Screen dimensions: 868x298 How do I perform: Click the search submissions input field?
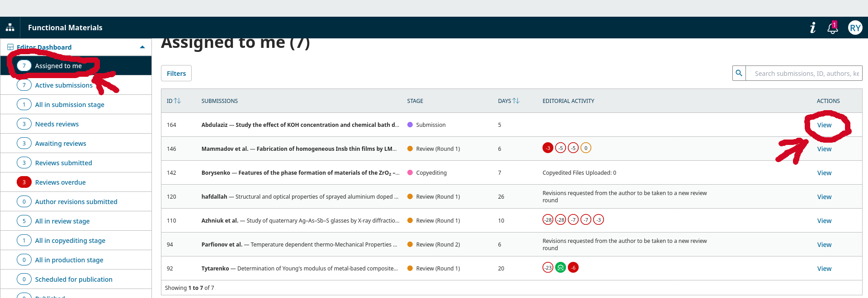click(x=804, y=74)
